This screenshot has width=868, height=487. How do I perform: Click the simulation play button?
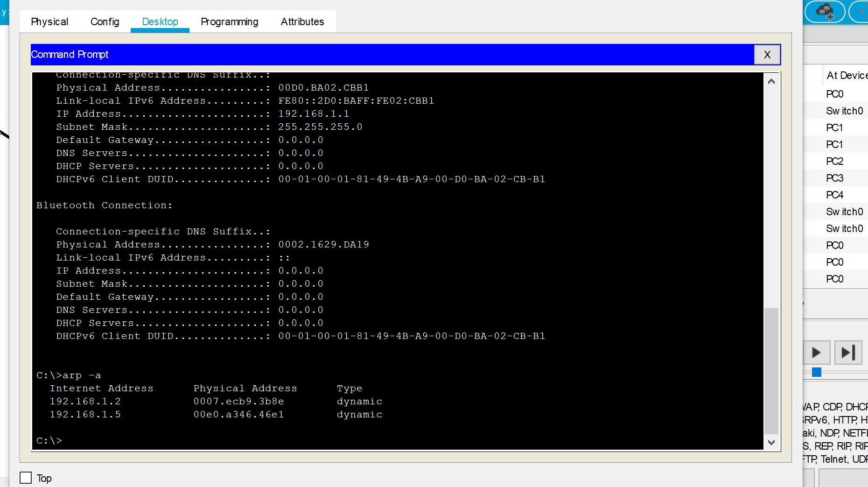(816, 353)
